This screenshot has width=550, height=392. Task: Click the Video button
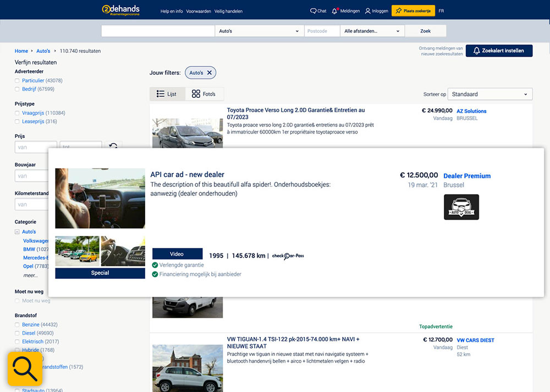pyautogui.click(x=177, y=254)
